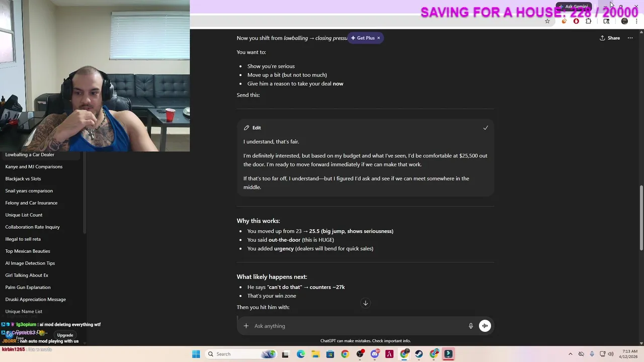
Task: Click the taskbar Search box
Action: pos(242,354)
